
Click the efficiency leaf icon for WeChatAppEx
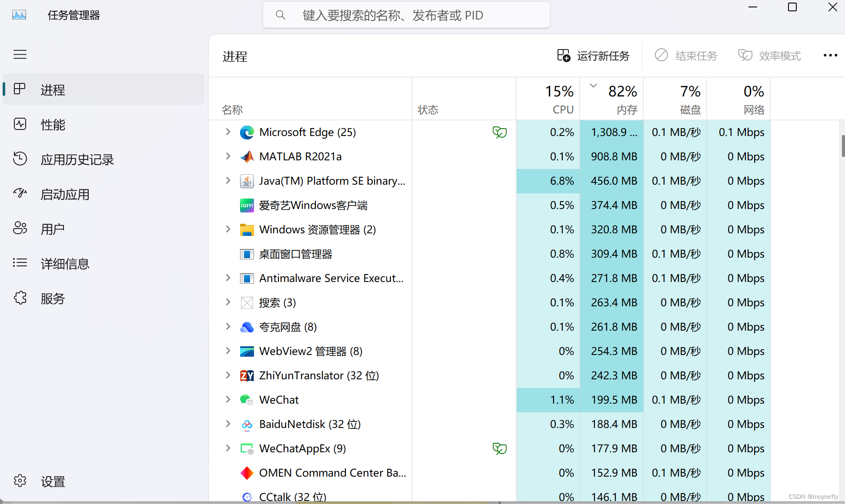tap(500, 448)
